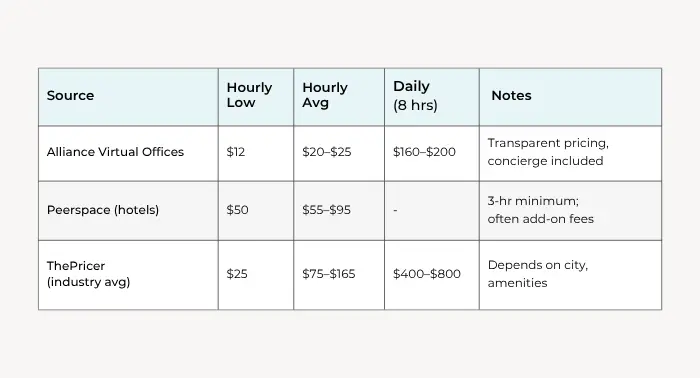The image size is (700, 378).
Task: Select the ThePricer (industry avg) cell
Action: [128, 275]
